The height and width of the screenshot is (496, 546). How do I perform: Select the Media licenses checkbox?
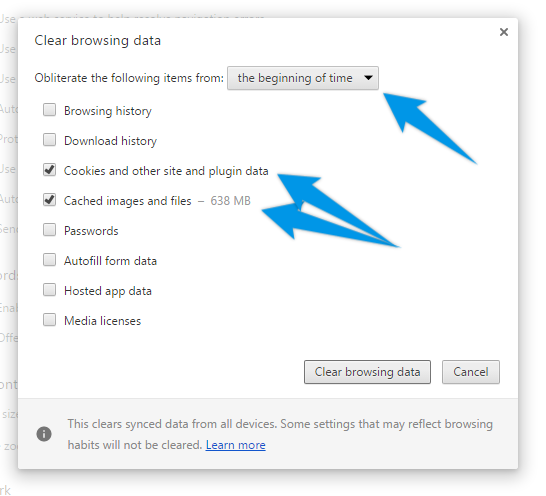point(49,319)
